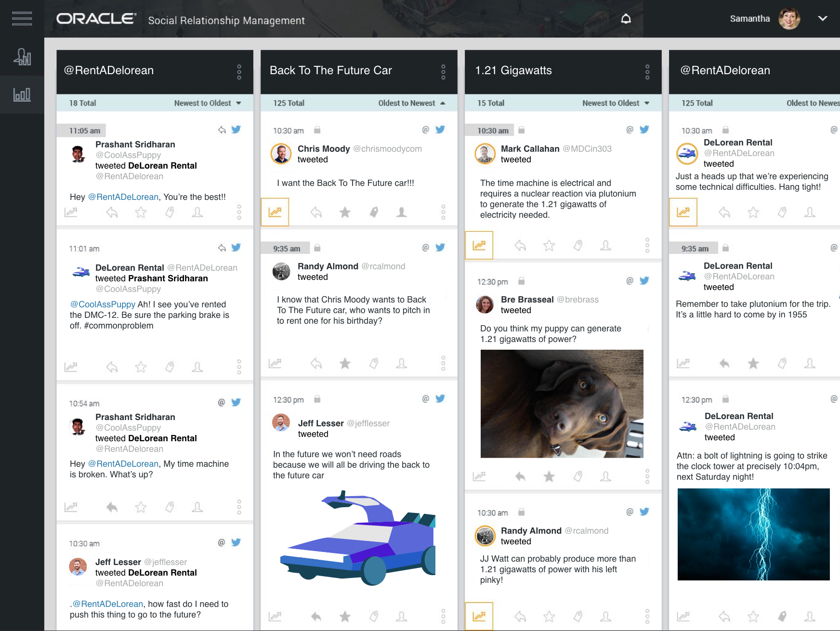Open options menu for 1.21 Gigawatts column
The width and height of the screenshot is (840, 631).
[x=647, y=72]
